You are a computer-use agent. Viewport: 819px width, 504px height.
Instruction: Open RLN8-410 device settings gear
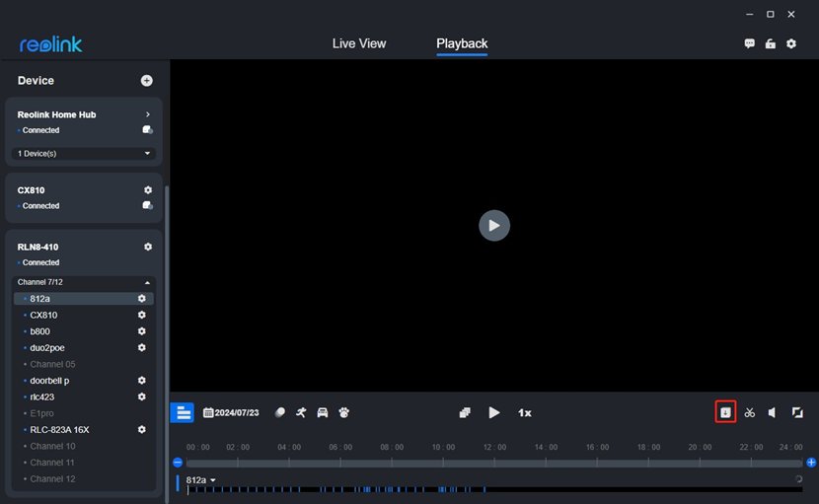pyautogui.click(x=148, y=247)
